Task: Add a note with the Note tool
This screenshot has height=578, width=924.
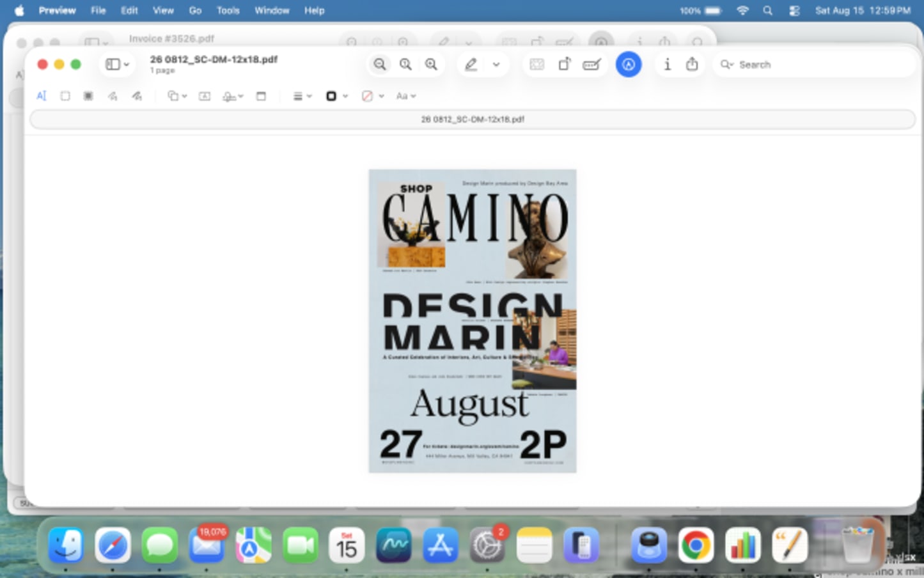Action: pyautogui.click(x=261, y=96)
